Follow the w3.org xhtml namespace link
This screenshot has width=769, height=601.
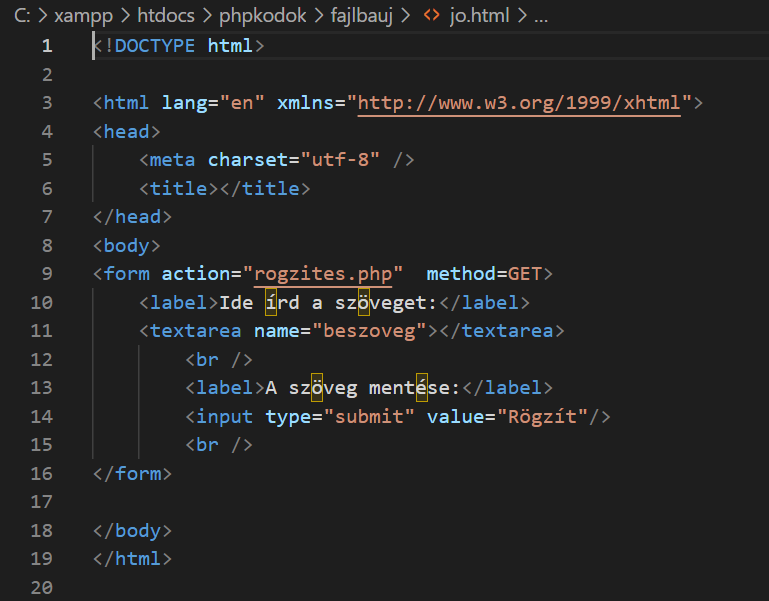coord(519,103)
